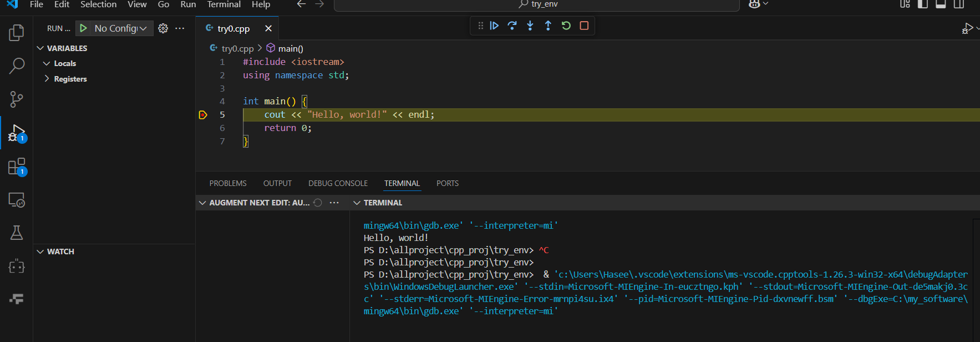Open the Edit menu
The width and height of the screenshot is (980, 342).
(62, 4)
